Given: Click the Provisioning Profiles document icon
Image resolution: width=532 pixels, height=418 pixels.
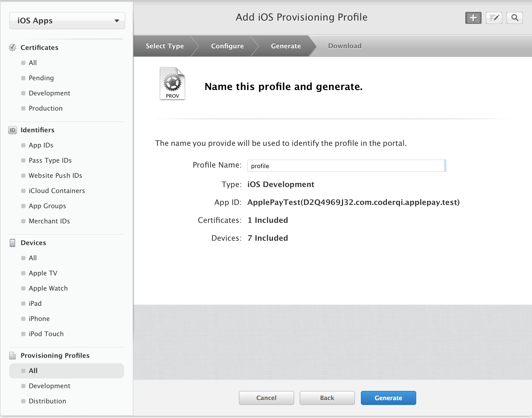Looking at the screenshot, I should coord(12,355).
